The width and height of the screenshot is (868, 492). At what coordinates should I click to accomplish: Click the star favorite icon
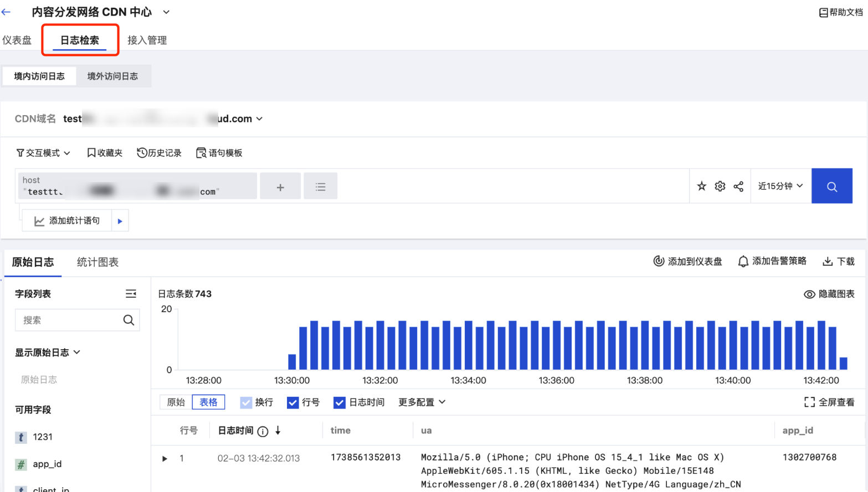[701, 187]
